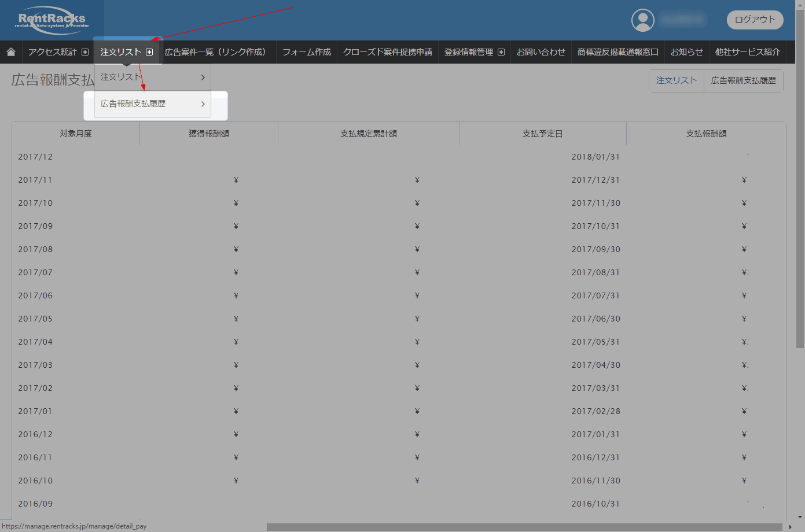Click the ログアウト button
The image size is (805, 532).
(x=755, y=20)
